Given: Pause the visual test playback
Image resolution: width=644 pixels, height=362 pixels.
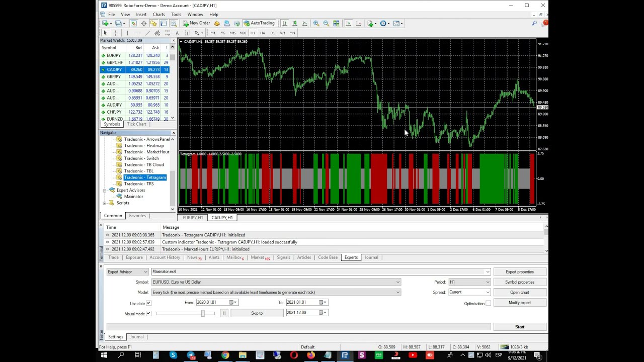Looking at the screenshot, I should pos(224,313).
